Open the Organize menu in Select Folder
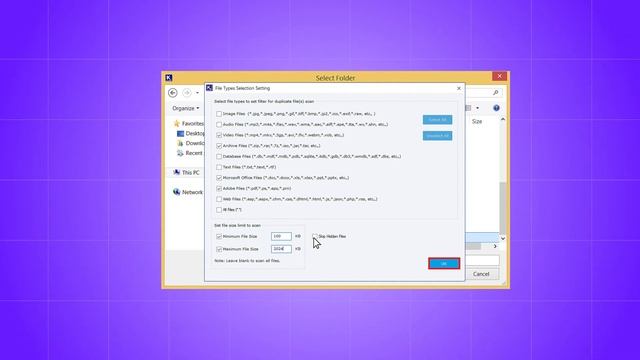Viewport: 640px width, 360px height. coord(186,108)
